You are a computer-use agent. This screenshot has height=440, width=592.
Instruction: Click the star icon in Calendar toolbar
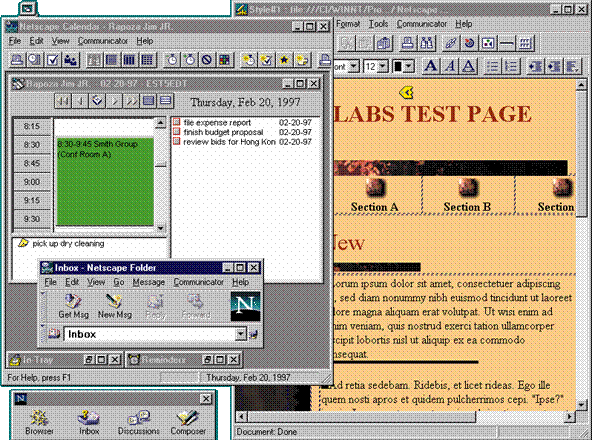coord(284,60)
